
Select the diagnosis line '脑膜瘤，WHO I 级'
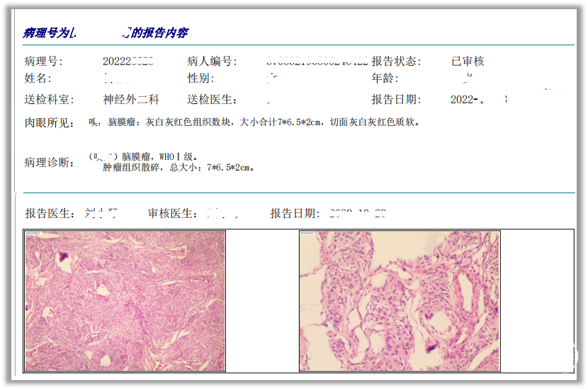(x=159, y=156)
